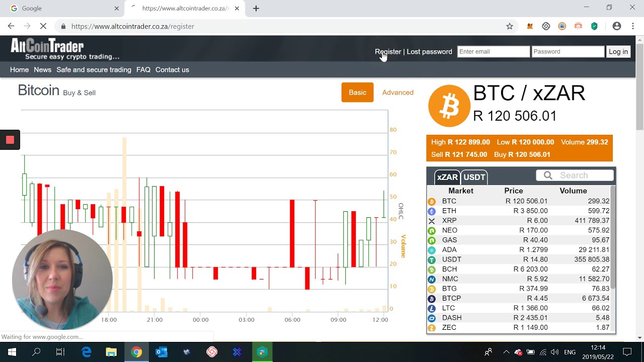The height and width of the screenshot is (362, 644).
Task: Sort by the Market column header
Action: (461, 191)
